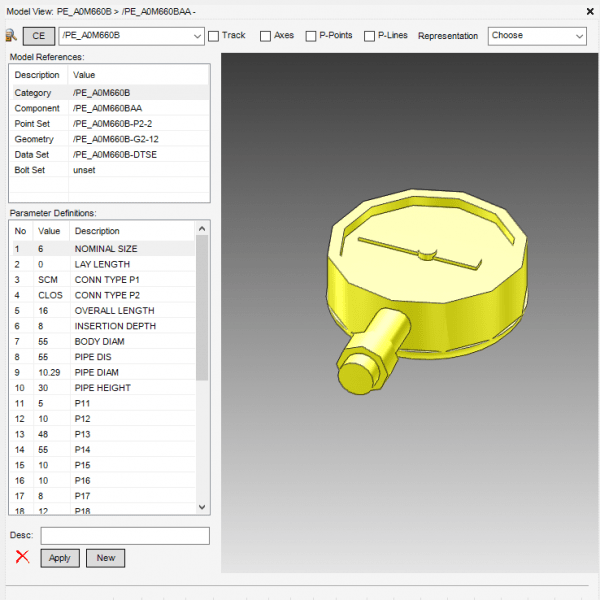Click the Desc text field
600x600 pixels.
[124, 536]
